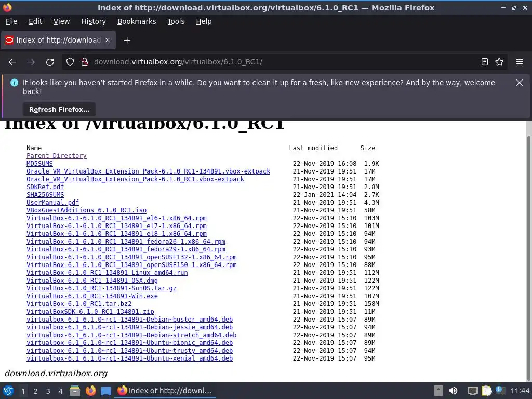The image size is (532, 399).
Task: Download the SunOS.tar.gz archive
Action: 101,288
